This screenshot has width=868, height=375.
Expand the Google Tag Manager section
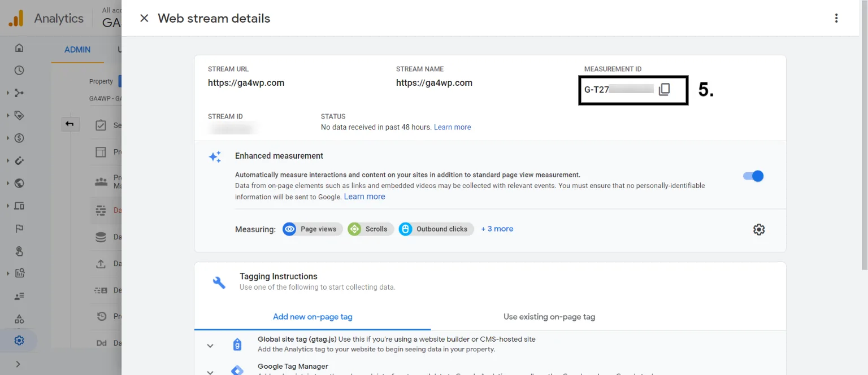pyautogui.click(x=210, y=371)
